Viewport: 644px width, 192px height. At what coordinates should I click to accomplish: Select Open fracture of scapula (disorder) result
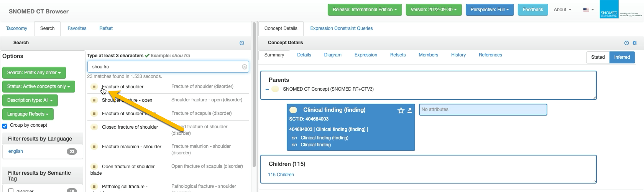(x=207, y=166)
